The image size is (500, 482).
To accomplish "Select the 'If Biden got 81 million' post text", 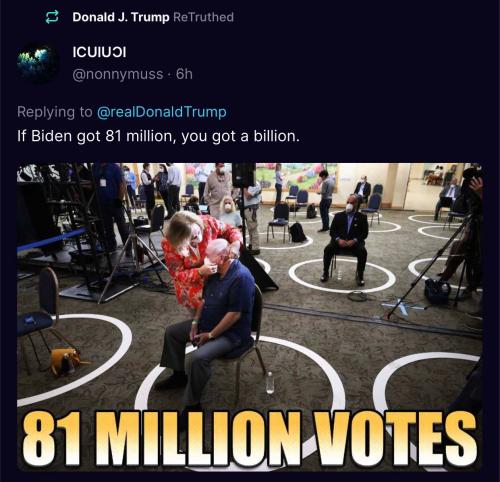I will pyautogui.click(x=158, y=136).
